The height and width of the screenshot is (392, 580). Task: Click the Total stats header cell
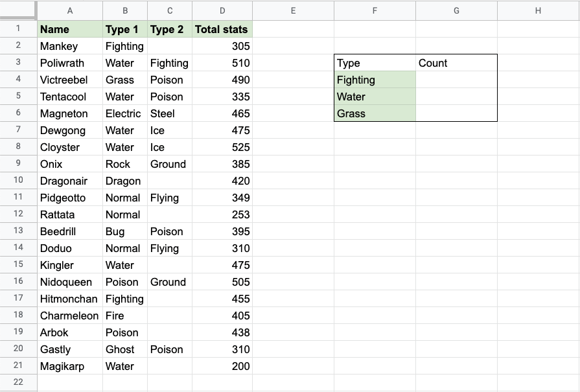pyautogui.click(x=222, y=29)
